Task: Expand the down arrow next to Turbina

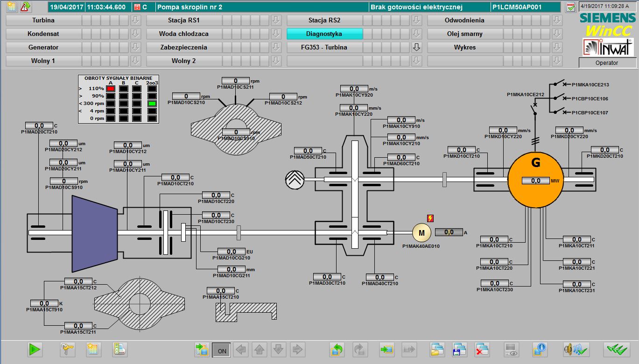Action: click(135, 20)
